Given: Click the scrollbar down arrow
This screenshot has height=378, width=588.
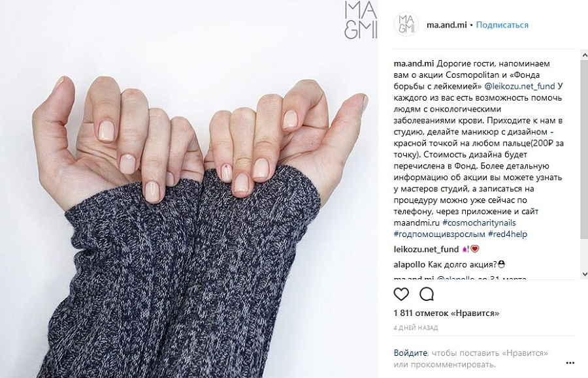Looking at the screenshot, I should [584, 274].
